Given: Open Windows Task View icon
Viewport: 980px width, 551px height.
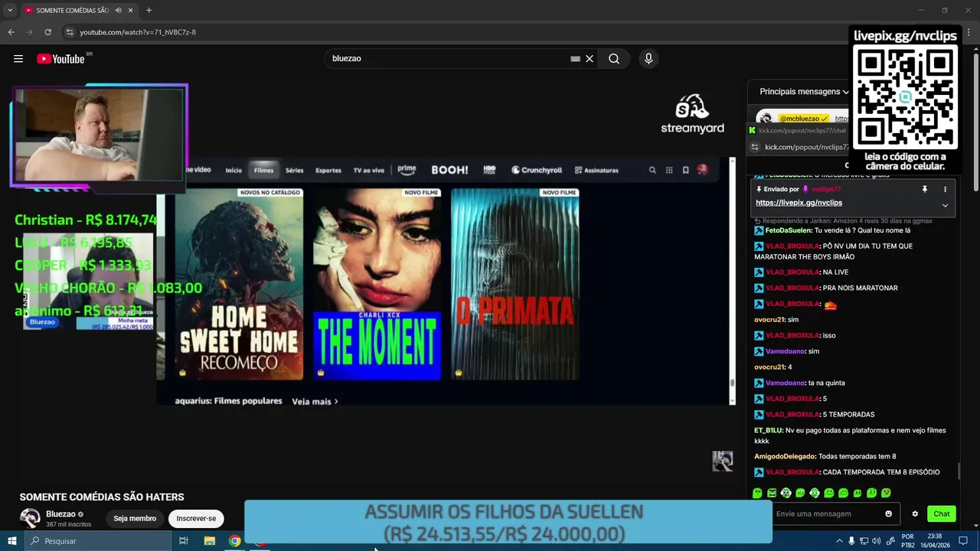Looking at the screenshot, I should pyautogui.click(x=184, y=541).
